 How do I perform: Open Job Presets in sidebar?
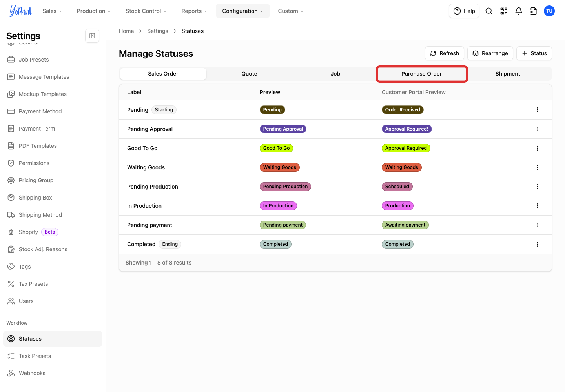point(53,60)
